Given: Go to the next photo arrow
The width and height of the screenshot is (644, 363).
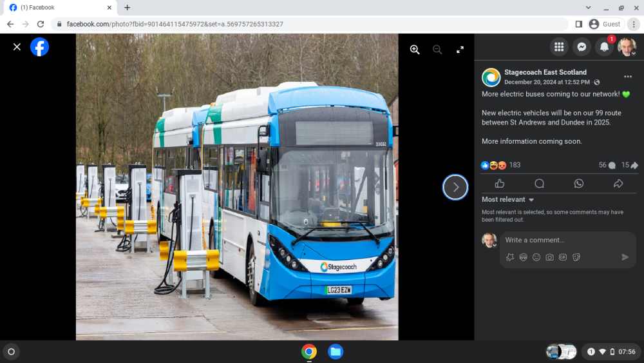Looking at the screenshot, I should 455,188.
